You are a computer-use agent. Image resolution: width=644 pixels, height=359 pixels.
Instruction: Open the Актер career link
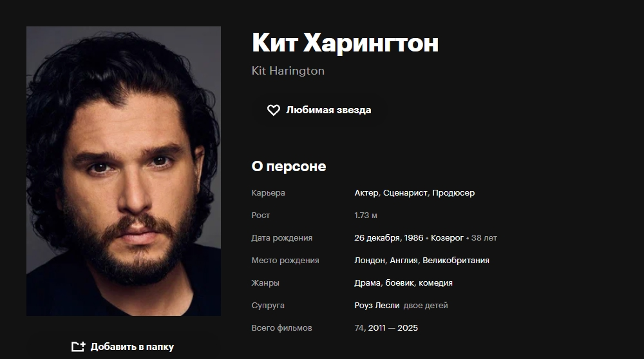coord(366,193)
